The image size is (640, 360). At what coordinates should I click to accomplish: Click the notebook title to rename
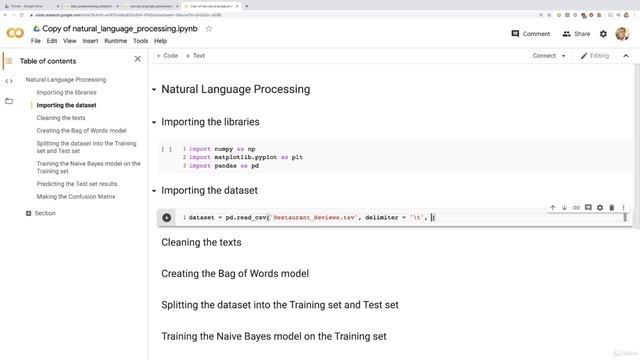120,29
